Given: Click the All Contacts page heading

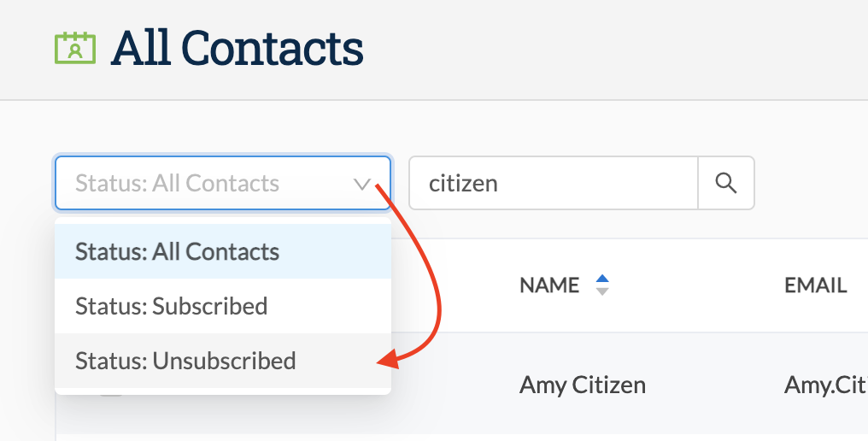Looking at the screenshot, I should 238,48.
